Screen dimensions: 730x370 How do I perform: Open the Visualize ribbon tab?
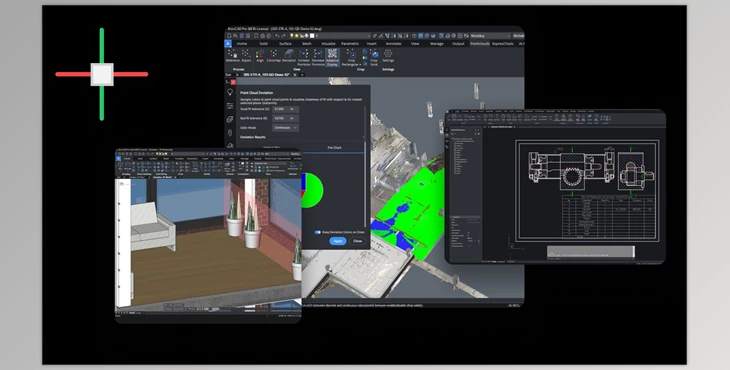[x=328, y=43]
